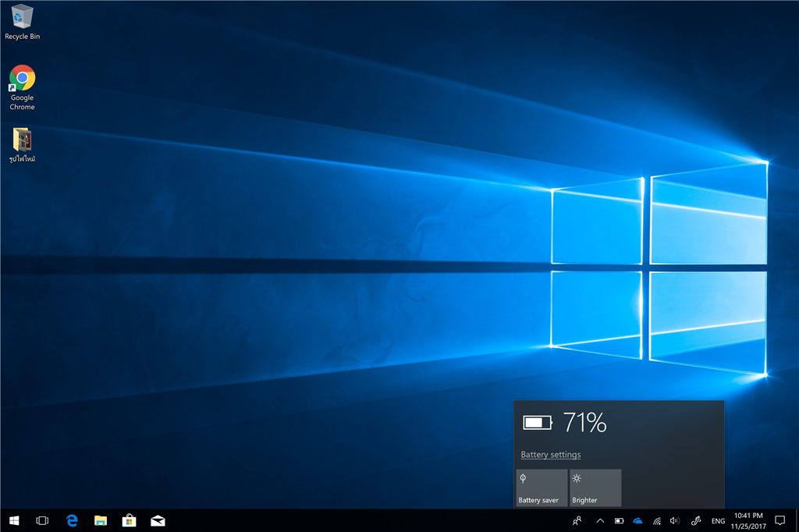Screen dimensions: 799x532
Task: Launch Microsoft Edge from the taskbar
Action: tap(72, 520)
